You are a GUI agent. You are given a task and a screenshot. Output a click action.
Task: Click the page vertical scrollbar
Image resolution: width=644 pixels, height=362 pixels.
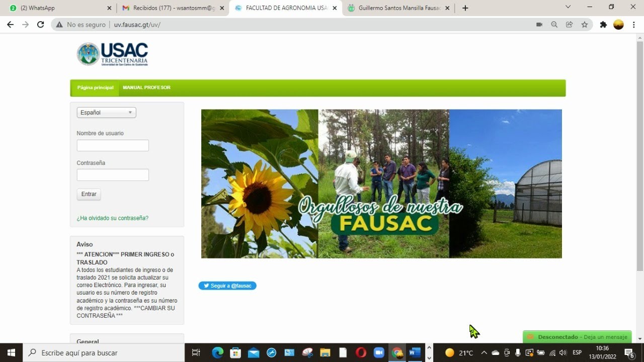640,156
